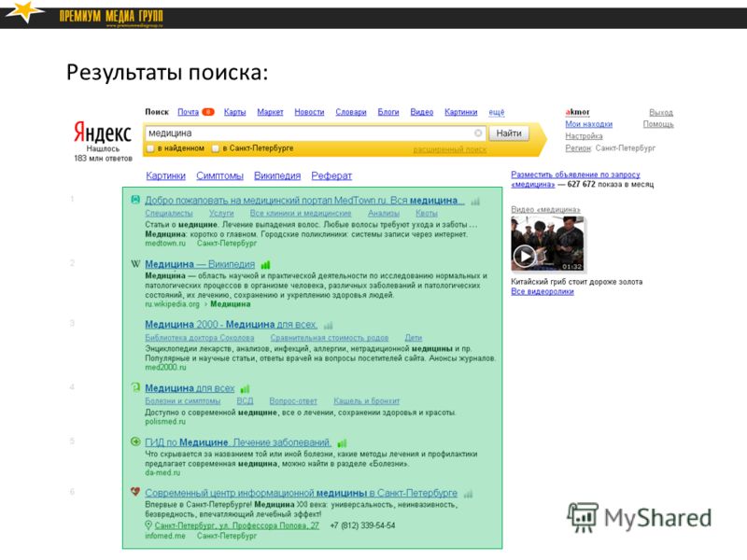Switch to the Карты tab
747x560 pixels.
pos(235,112)
